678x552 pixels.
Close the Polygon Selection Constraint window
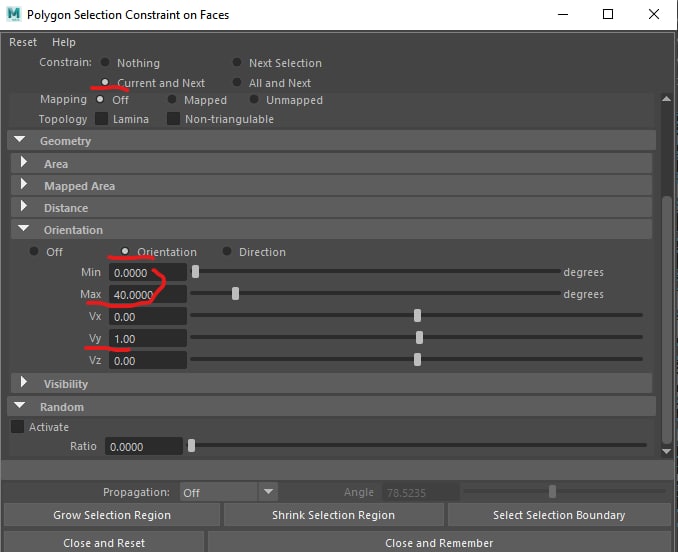[654, 14]
